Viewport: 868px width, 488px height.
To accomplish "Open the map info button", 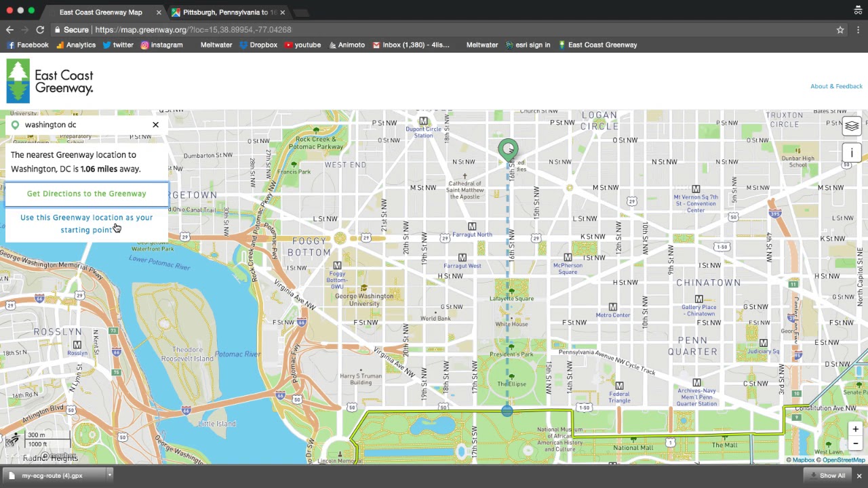I will (852, 152).
